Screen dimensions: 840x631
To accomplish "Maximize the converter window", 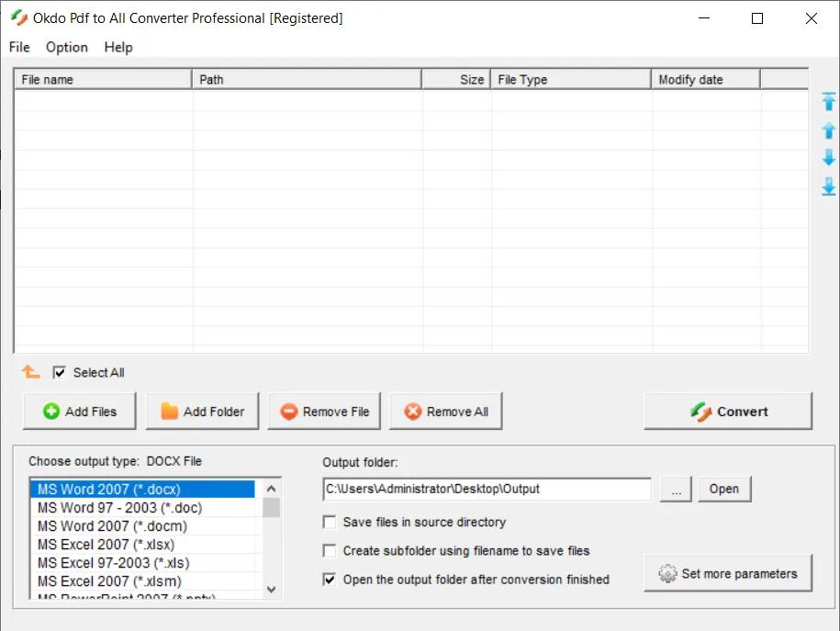I will pos(757,18).
